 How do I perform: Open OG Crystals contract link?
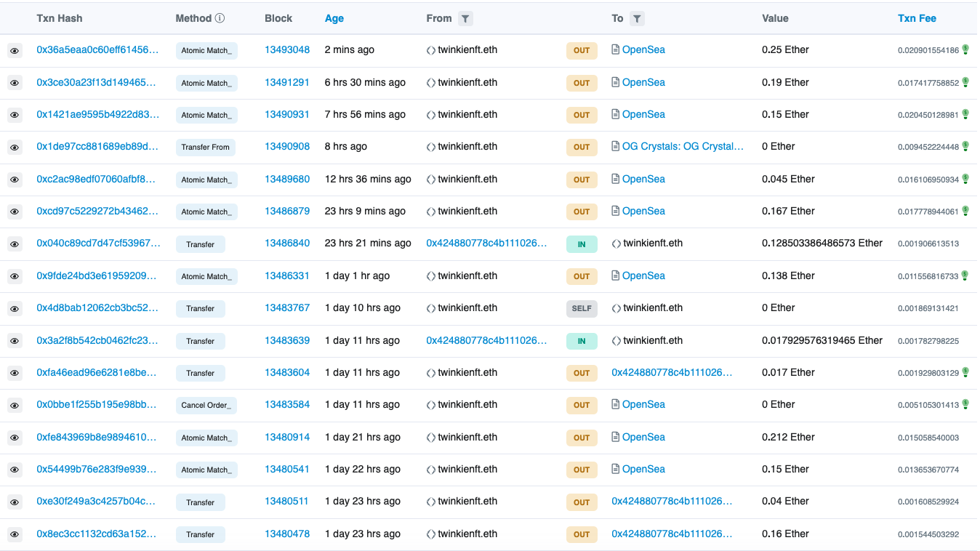click(x=683, y=146)
